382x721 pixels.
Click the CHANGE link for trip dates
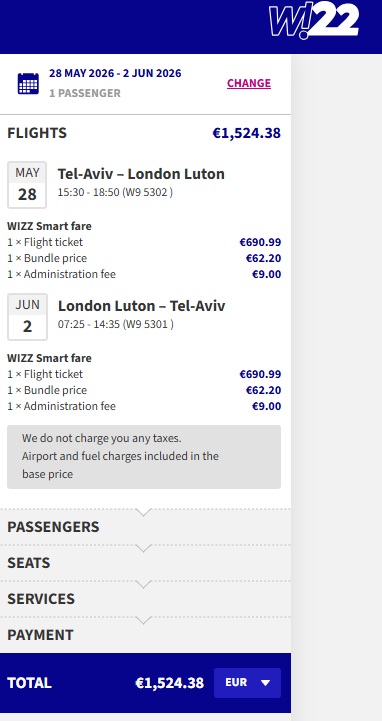[249, 83]
